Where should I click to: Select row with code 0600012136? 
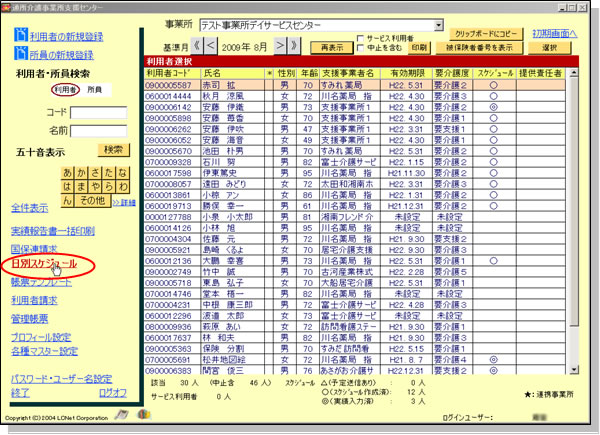pyautogui.click(x=355, y=261)
